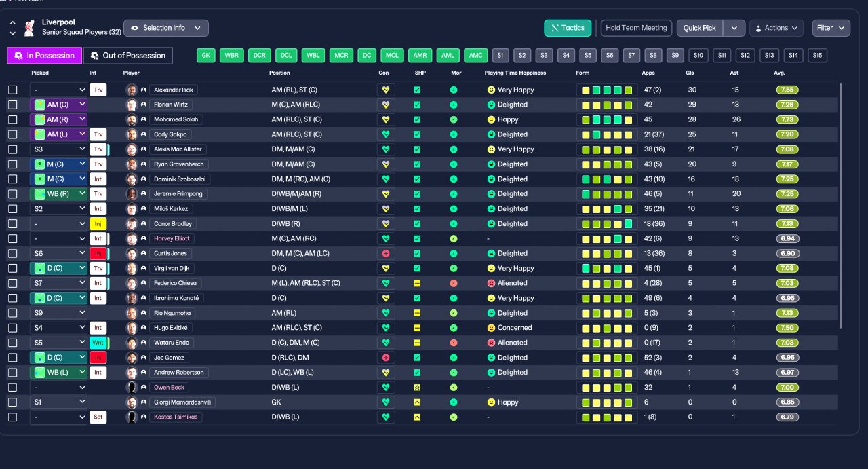Click Hold Team Meeting
Viewport: 868px width, 469px height.
tap(636, 28)
